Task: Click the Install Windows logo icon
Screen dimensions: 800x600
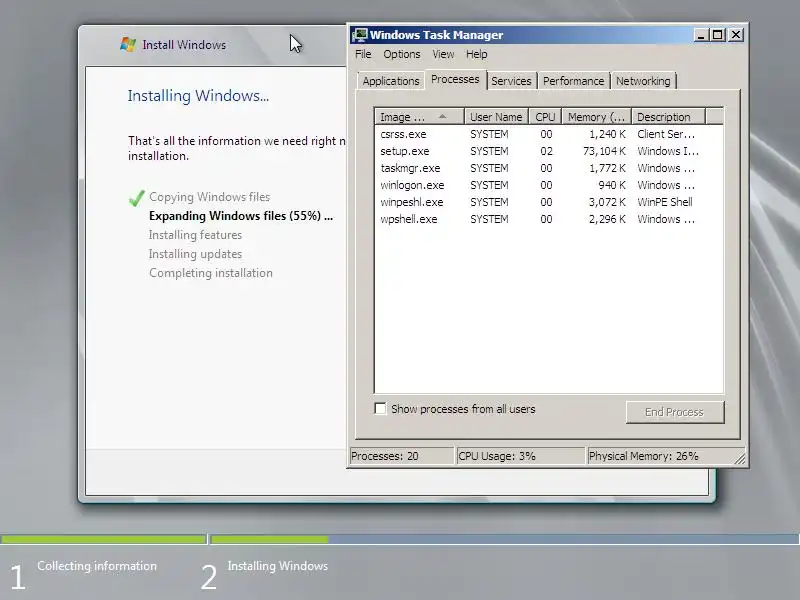Action: pos(128,45)
